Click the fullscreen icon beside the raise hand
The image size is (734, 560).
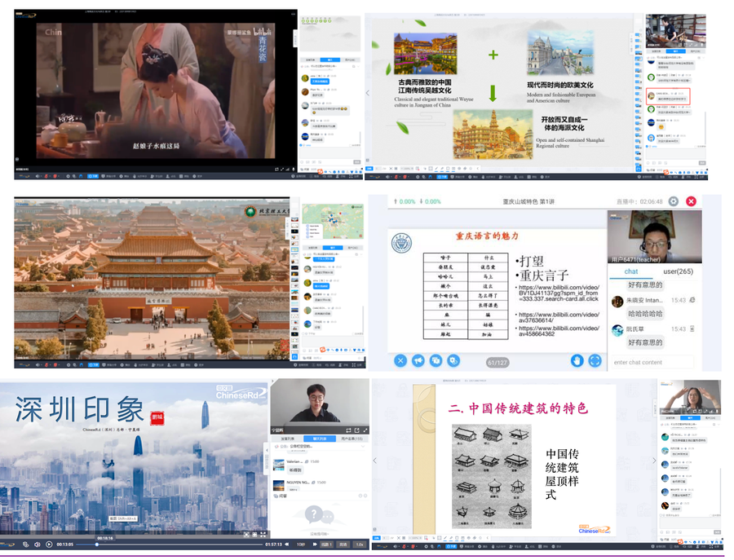[595, 360]
